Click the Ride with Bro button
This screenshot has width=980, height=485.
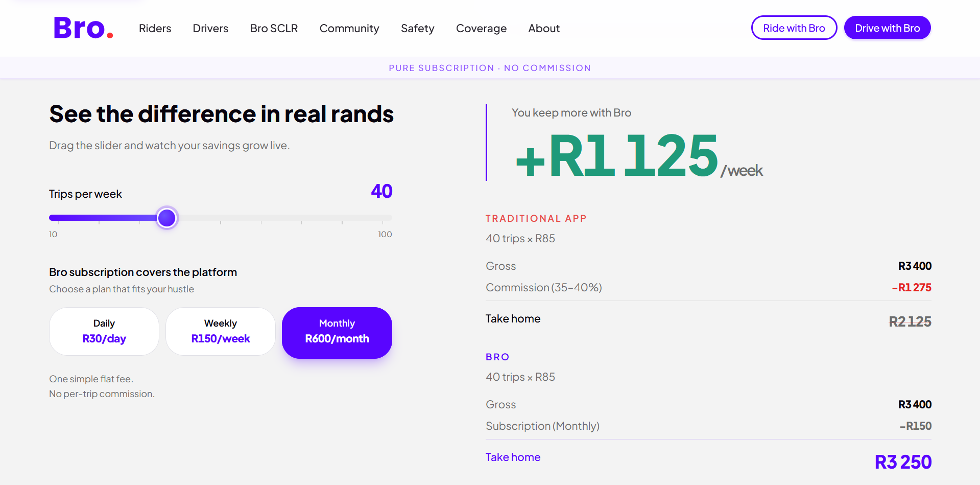point(794,28)
